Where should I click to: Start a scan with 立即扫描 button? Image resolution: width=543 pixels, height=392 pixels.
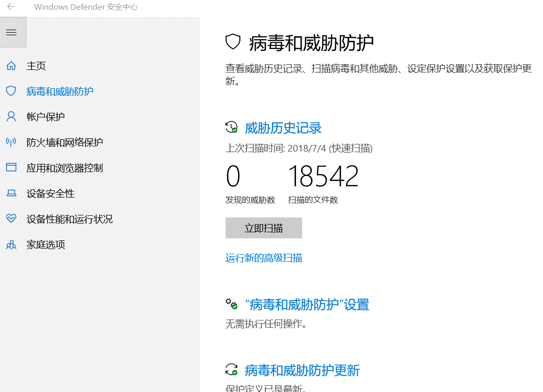point(263,228)
